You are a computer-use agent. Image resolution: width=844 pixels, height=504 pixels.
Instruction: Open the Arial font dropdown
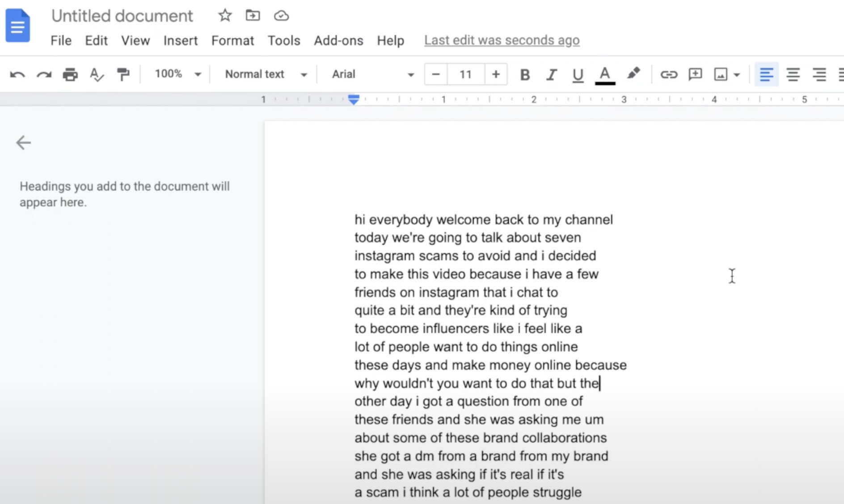click(x=373, y=74)
